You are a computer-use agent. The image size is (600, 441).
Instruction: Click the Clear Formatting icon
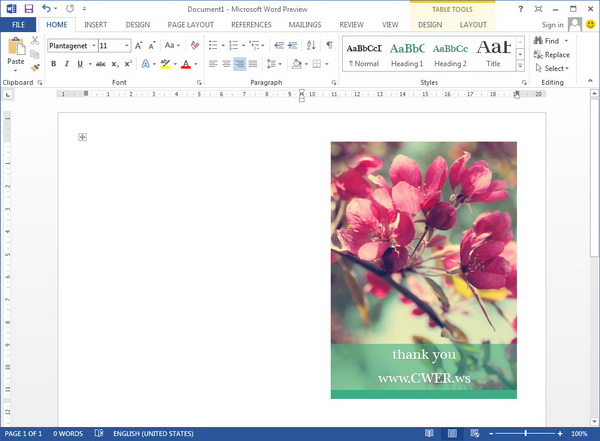coord(193,45)
